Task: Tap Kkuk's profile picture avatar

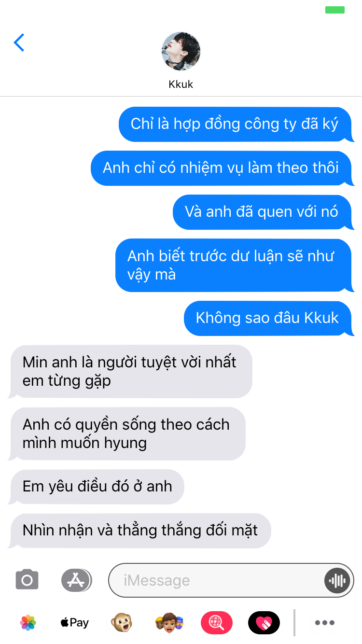Action: [181, 51]
